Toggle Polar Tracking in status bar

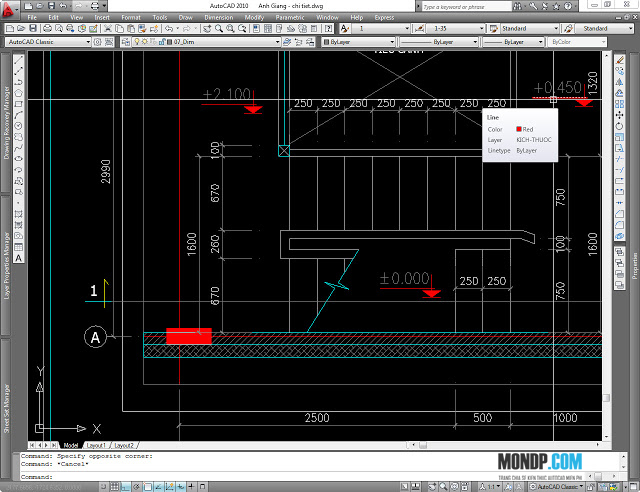[x=137, y=487]
